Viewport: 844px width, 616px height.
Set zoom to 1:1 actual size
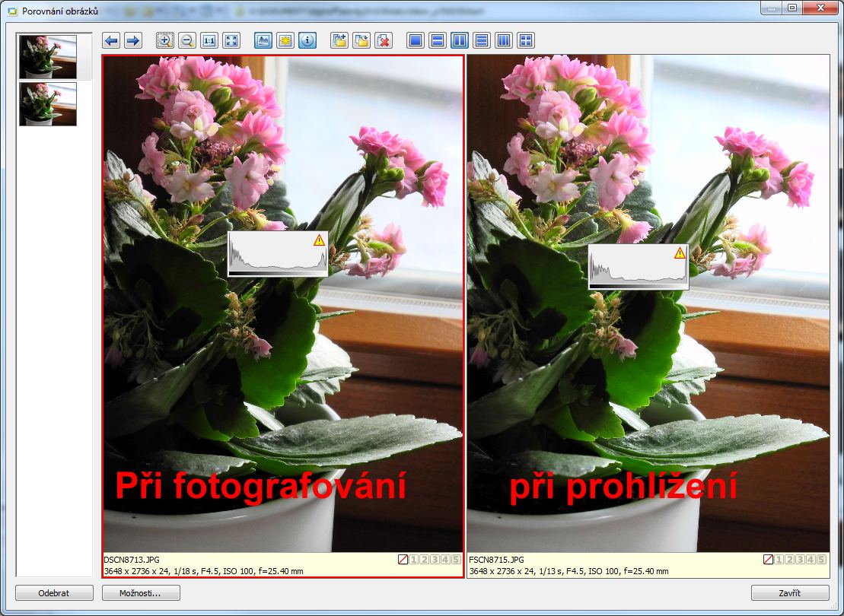tap(209, 40)
